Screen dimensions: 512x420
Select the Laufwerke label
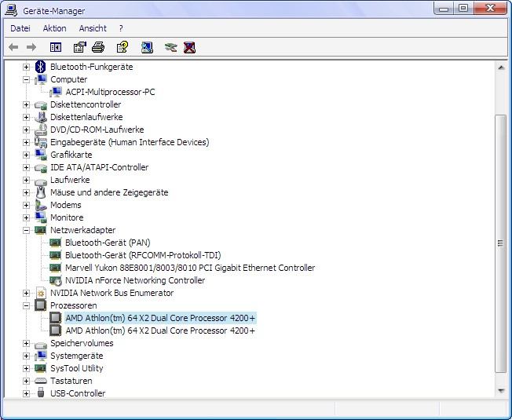(70, 180)
